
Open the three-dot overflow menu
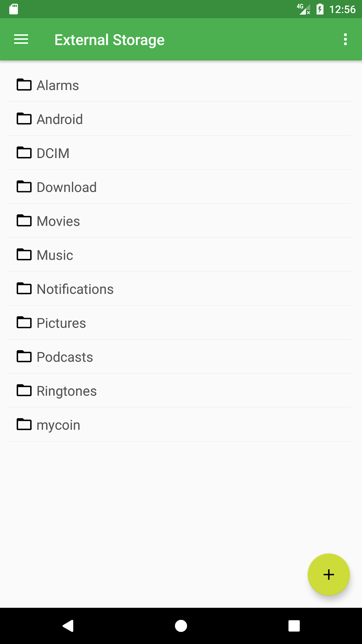click(345, 39)
